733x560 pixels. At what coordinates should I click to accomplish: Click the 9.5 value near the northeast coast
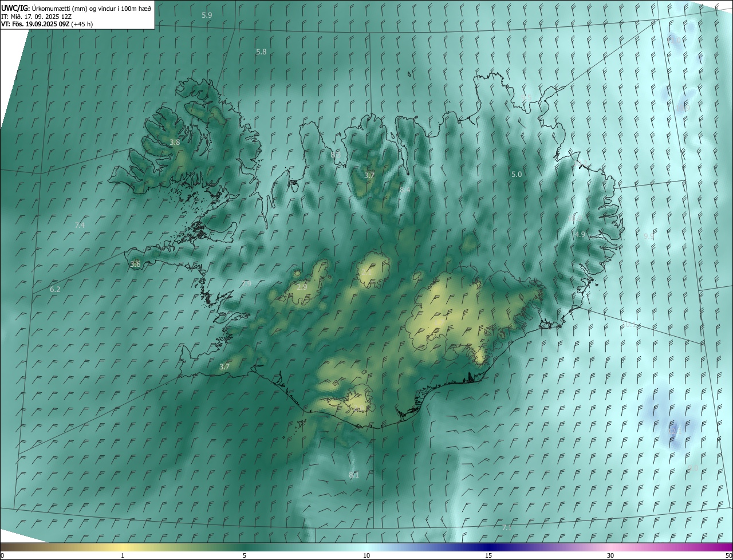(x=527, y=98)
